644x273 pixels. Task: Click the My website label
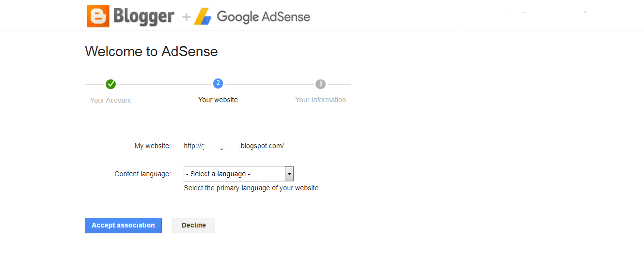coord(153,146)
